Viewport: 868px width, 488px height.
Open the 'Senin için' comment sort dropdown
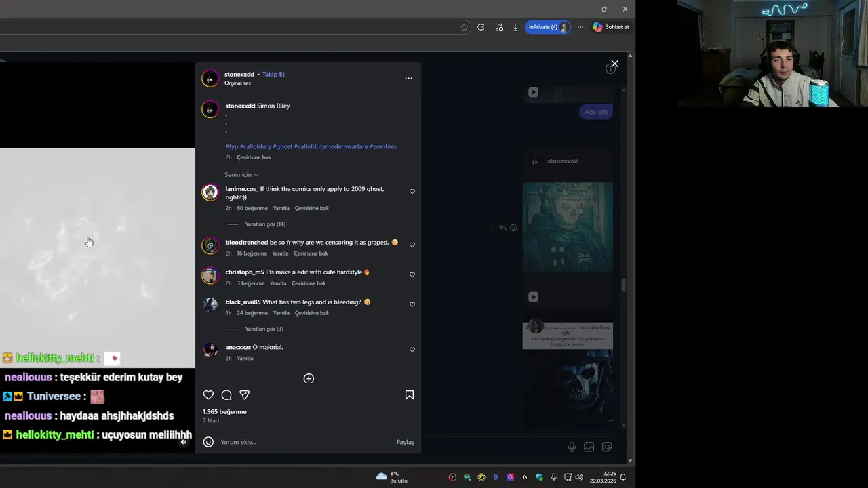[241, 174]
